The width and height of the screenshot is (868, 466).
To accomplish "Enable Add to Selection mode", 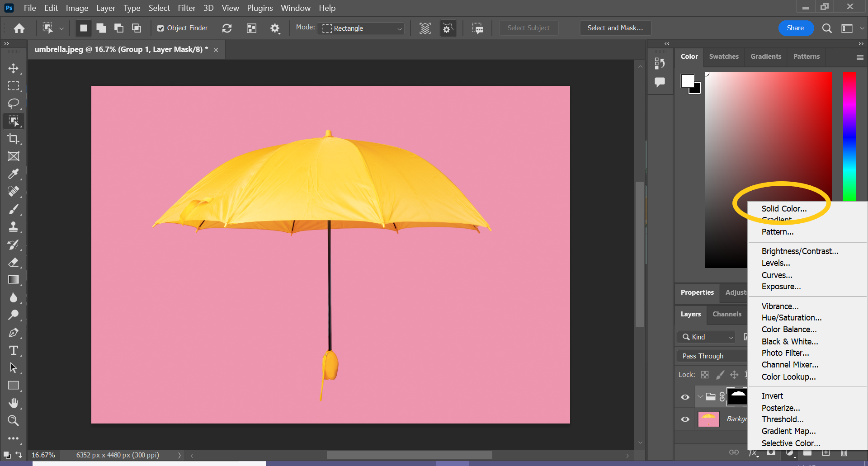I will click(x=101, y=28).
